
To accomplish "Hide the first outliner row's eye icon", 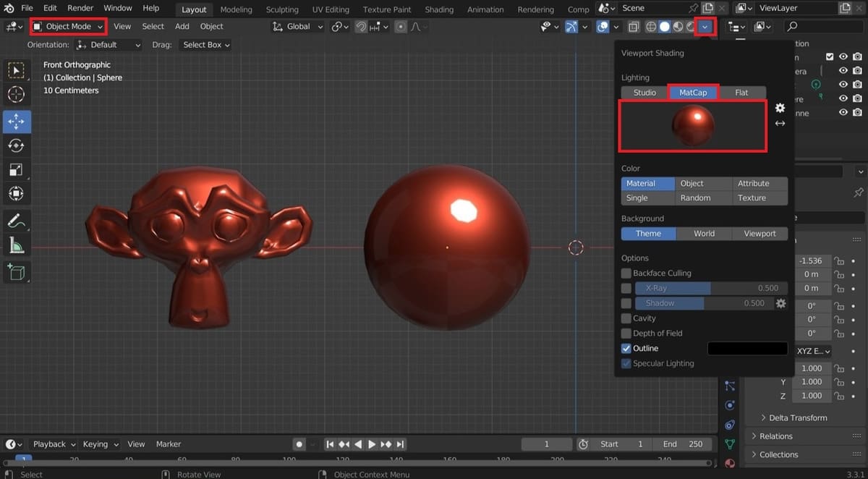I will [843, 56].
